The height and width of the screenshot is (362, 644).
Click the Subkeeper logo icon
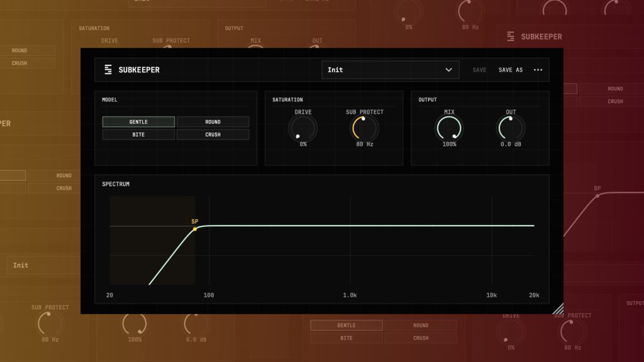pyautogui.click(x=108, y=70)
